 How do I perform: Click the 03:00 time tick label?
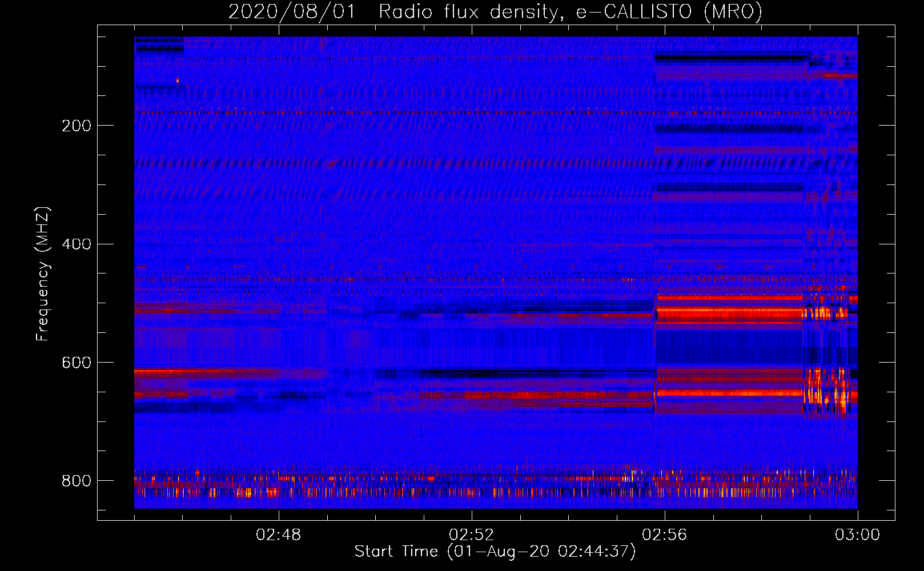858,535
